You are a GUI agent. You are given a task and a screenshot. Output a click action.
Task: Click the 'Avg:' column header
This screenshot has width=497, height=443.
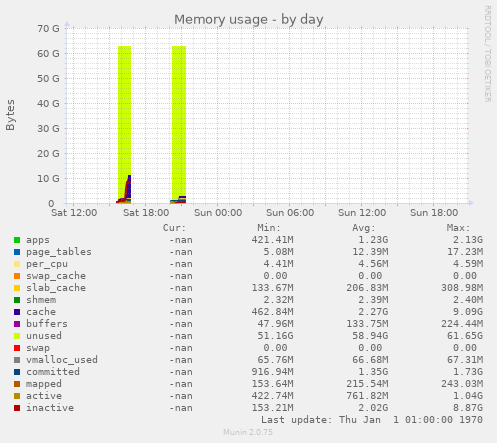point(364,228)
